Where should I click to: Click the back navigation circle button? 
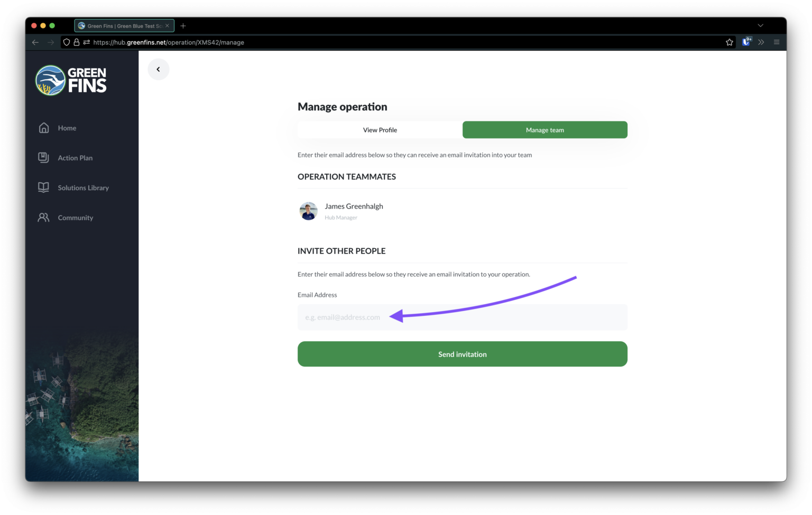click(x=159, y=69)
